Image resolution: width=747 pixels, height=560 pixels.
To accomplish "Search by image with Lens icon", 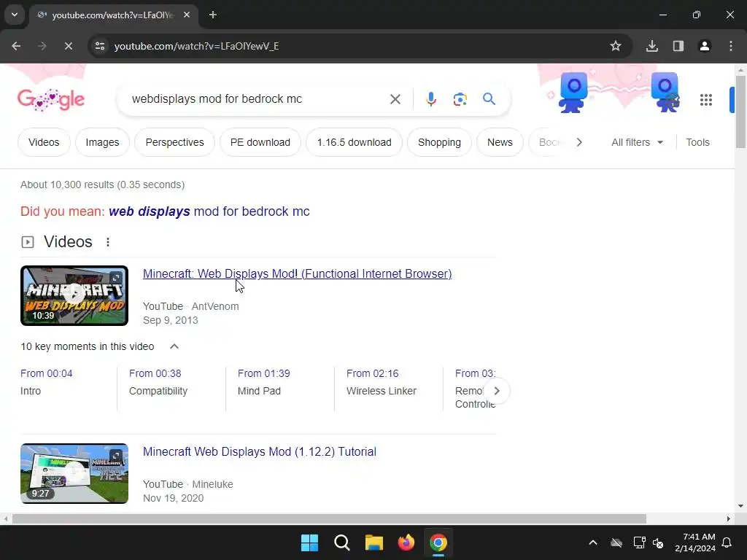I will [x=460, y=99].
